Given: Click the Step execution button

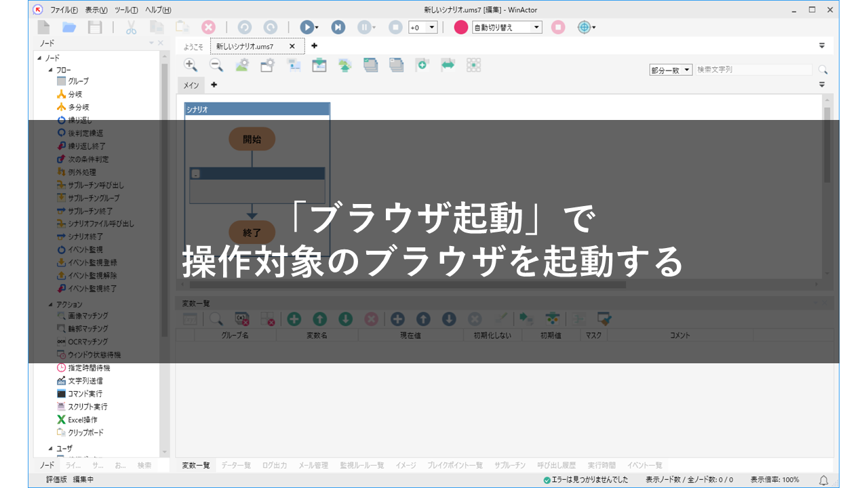Looking at the screenshot, I should [338, 27].
